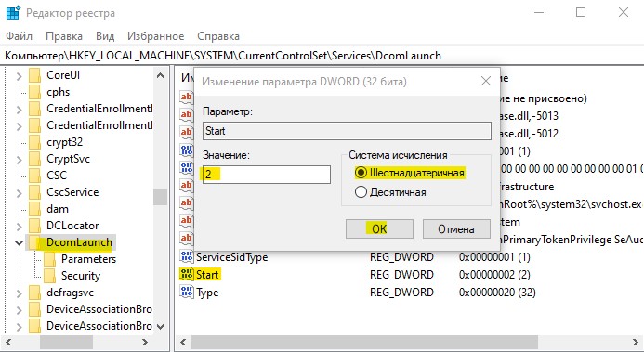Screen dimensions: 644x352
Task: Expand the DCLocator tree node
Action: 19,226
